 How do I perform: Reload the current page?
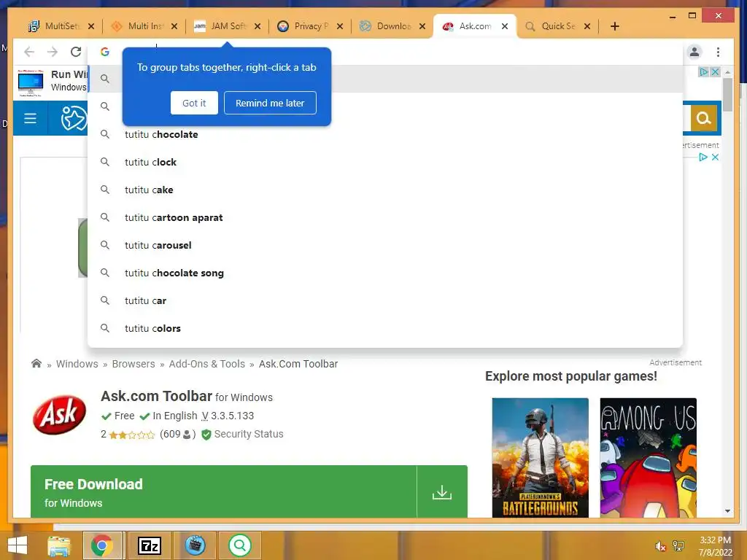coord(76,52)
